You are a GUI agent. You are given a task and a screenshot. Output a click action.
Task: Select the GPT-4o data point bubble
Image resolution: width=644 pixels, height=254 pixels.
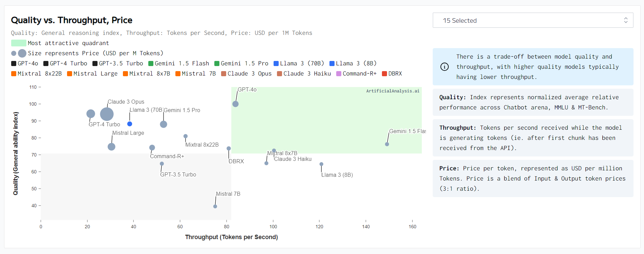tap(235, 104)
